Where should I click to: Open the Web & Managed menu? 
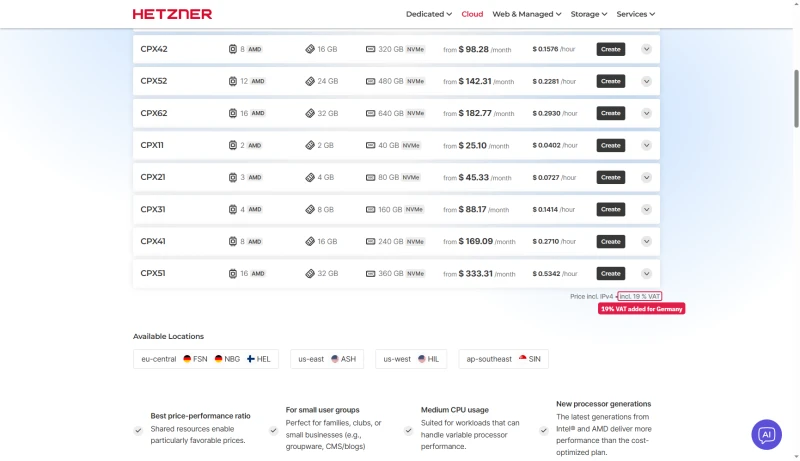527,14
